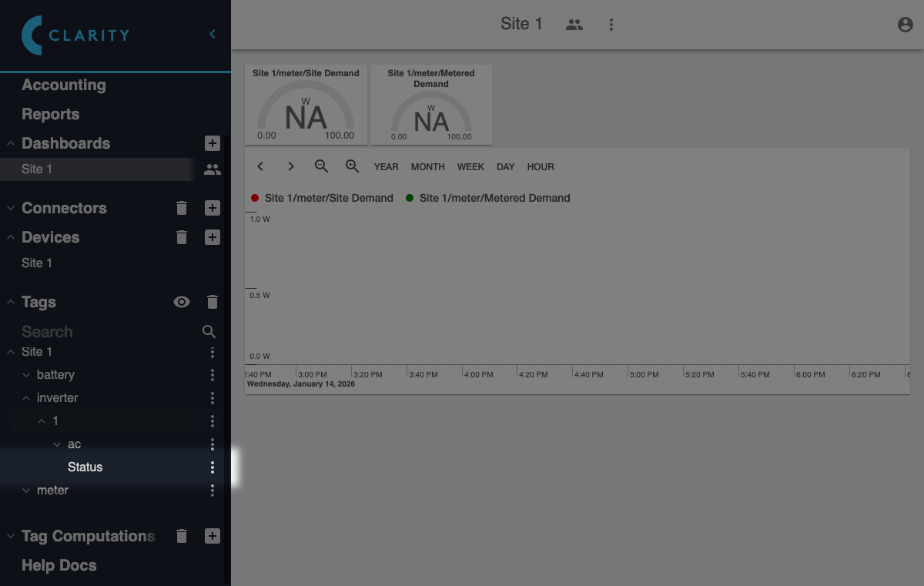Collapse the inverter tag tree node
Screen dimensions: 924x586
[26, 398]
